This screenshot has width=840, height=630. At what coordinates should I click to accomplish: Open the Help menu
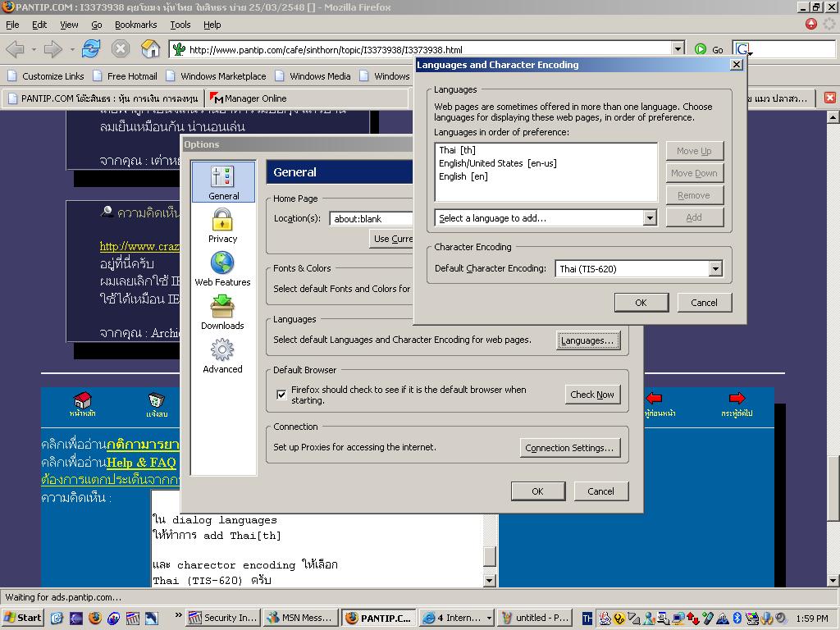pyautogui.click(x=212, y=25)
